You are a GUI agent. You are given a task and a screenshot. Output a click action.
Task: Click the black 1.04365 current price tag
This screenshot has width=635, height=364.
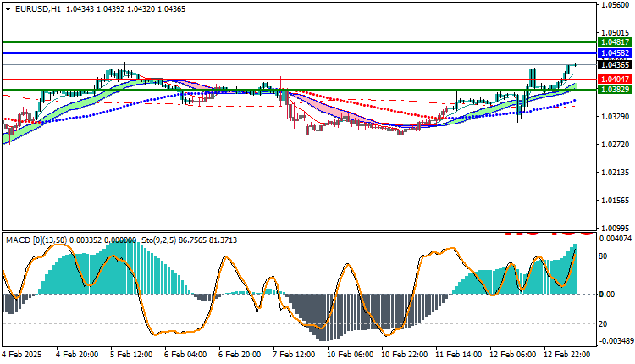(615, 65)
